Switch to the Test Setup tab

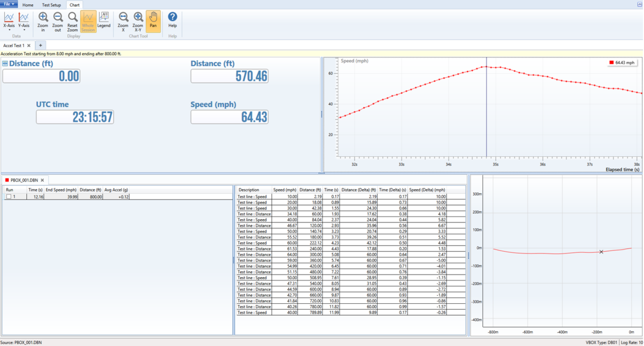pos(51,5)
